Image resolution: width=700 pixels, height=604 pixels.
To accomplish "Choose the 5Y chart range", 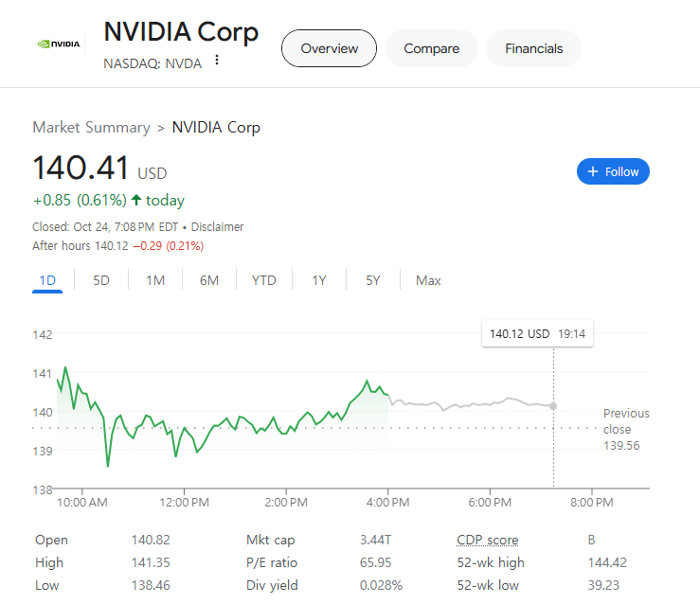I will pos(373,280).
